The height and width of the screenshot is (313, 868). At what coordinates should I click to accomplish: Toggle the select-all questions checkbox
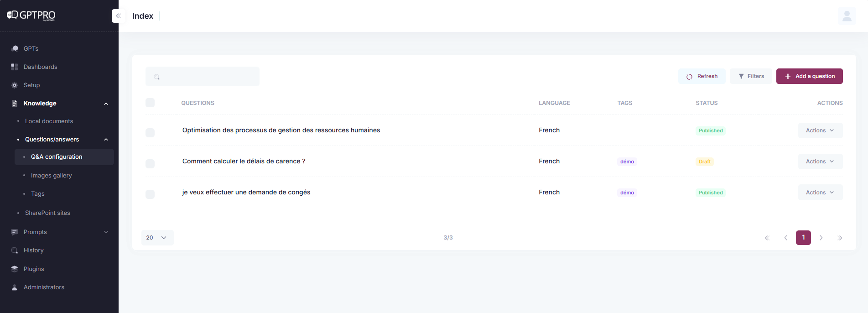[x=150, y=103]
